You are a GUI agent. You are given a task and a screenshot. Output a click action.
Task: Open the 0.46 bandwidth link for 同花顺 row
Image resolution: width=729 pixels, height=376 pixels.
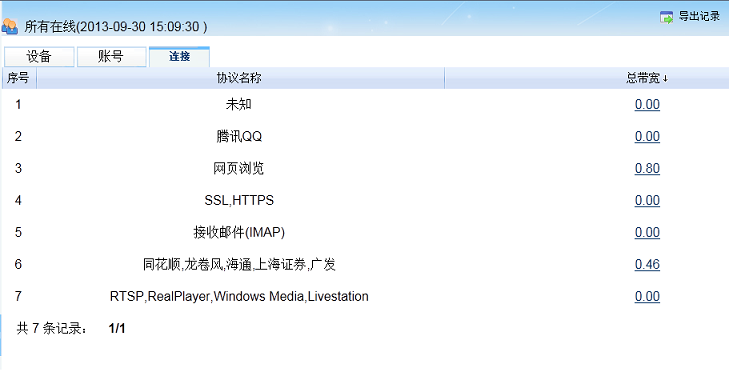click(x=647, y=264)
